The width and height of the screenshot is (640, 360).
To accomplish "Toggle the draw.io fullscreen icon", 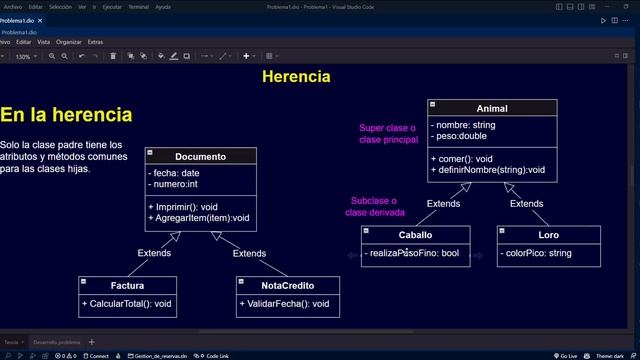I will pos(617,56).
